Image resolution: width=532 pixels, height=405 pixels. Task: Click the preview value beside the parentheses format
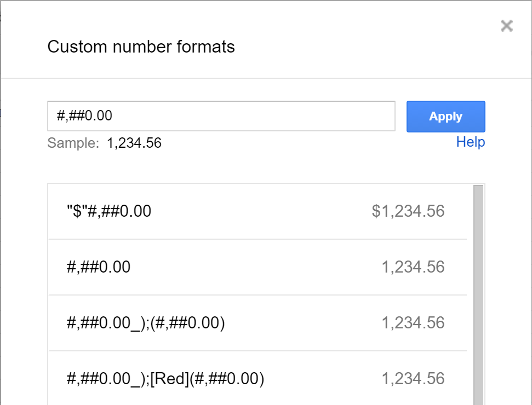(413, 323)
